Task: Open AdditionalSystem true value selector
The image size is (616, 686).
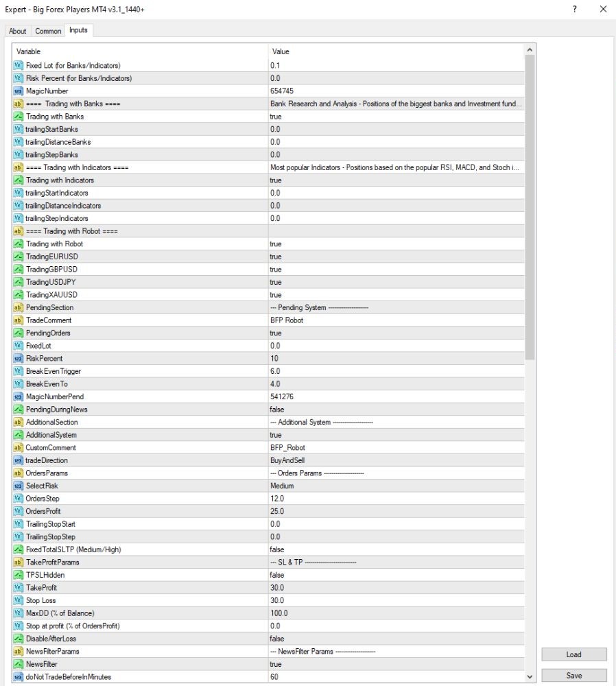Action: [396, 435]
